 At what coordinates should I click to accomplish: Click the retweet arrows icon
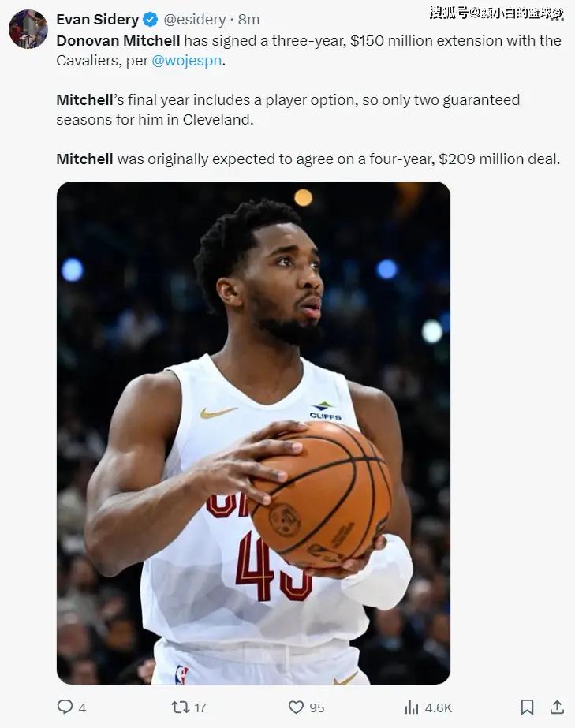click(180, 707)
